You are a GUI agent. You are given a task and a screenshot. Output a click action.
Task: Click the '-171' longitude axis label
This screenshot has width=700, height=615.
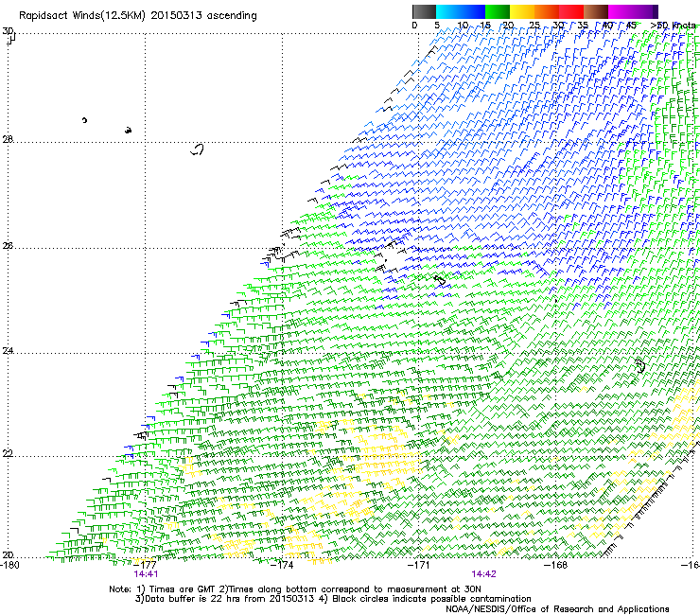coord(419,565)
